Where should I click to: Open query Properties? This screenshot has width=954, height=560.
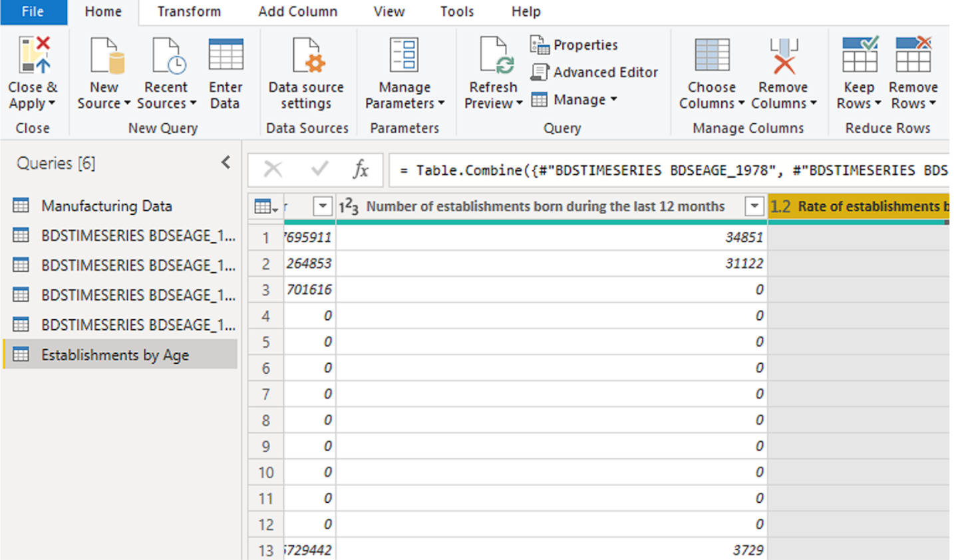pos(574,45)
